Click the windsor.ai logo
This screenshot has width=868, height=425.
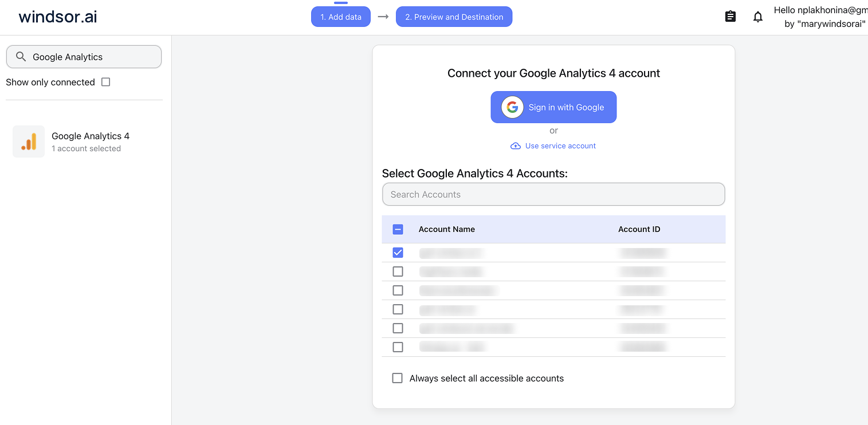click(57, 17)
